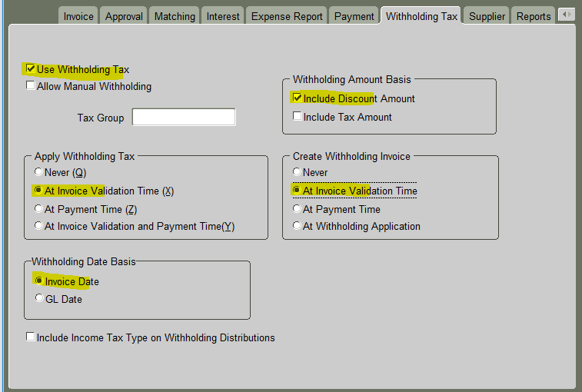Click the Withholding Amount Basis group title
Screen dimensions: 582x392
pos(351,79)
